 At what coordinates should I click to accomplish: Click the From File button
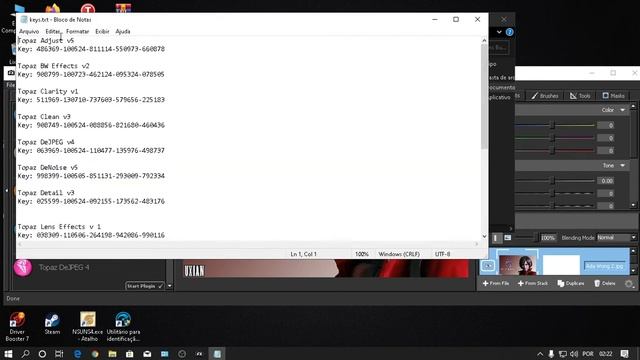coord(496,283)
